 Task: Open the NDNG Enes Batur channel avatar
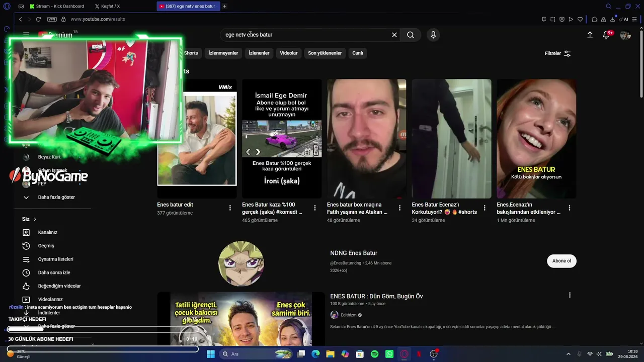[241, 263]
